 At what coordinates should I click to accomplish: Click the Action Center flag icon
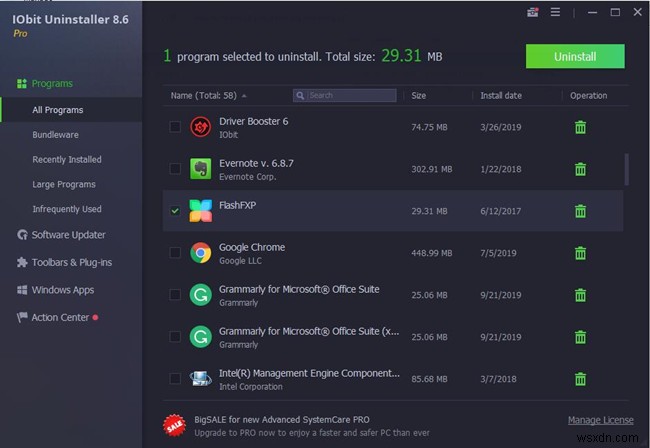click(x=22, y=317)
